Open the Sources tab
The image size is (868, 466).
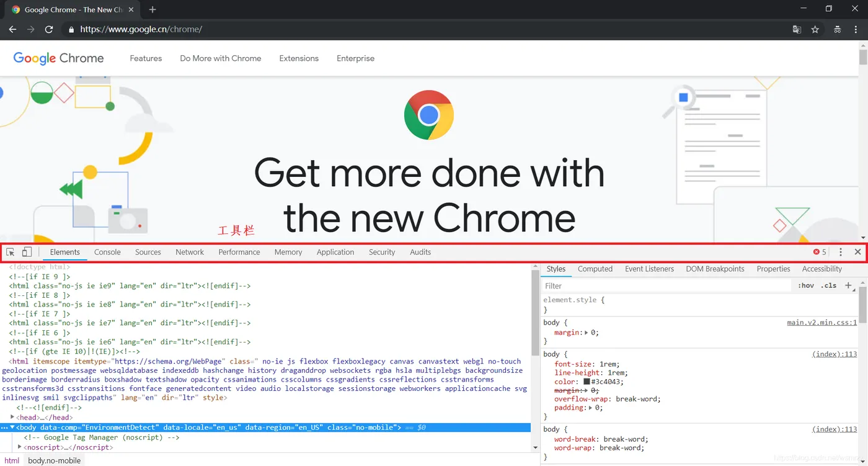pos(148,252)
